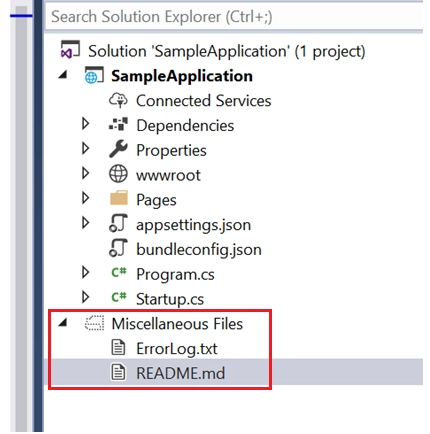Select the bundleconfig.json file
The width and height of the screenshot is (430, 434).
pyautogui.click(x=199, y=250)
